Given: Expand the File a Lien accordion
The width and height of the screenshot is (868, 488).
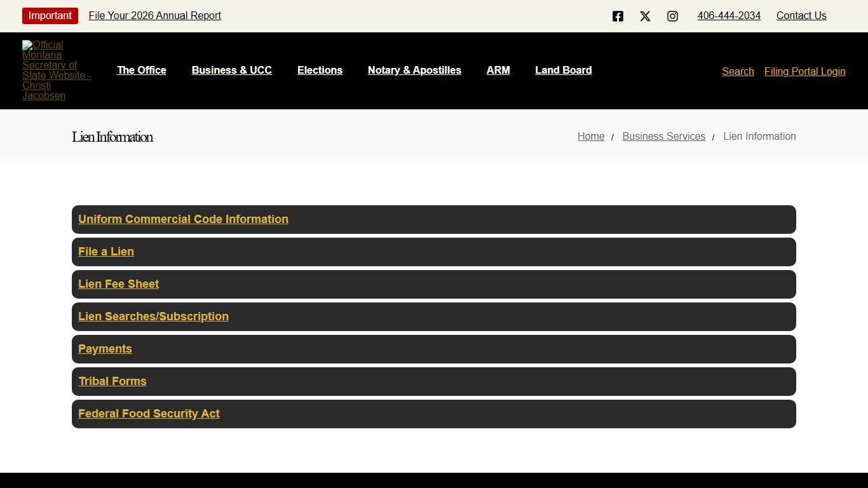Looking at the screenshot, I should pyautogui.click(x=105, y=252).
